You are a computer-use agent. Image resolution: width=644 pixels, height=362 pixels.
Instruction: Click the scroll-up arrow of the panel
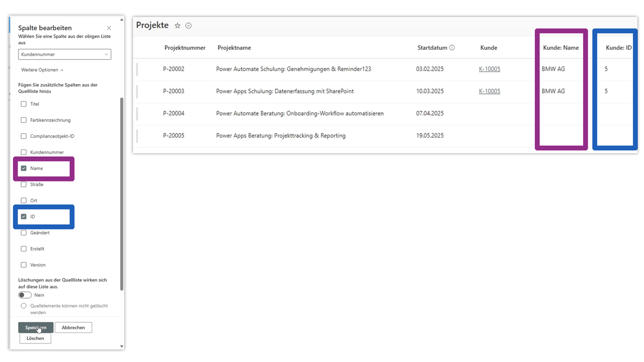121,20
